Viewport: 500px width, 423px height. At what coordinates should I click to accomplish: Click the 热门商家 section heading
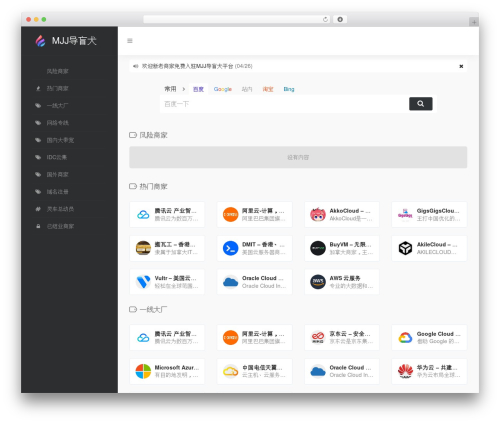153,186
